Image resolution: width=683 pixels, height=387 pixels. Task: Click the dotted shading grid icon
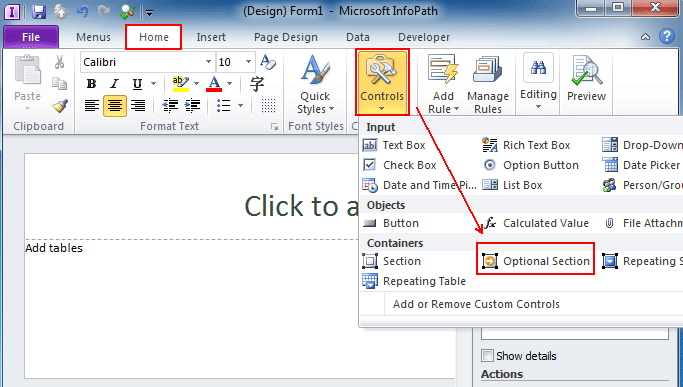[x=268, y=105]
